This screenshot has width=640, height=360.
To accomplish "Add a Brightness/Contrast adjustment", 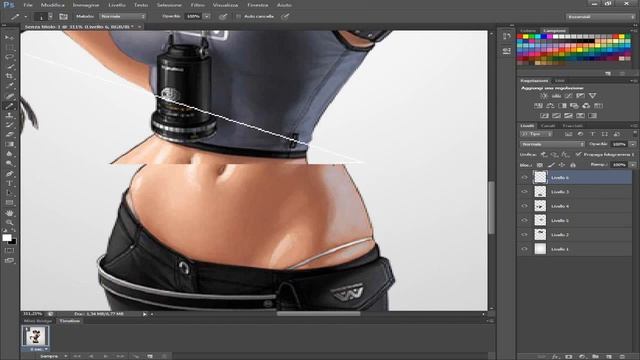I will (x=544, y=96).
